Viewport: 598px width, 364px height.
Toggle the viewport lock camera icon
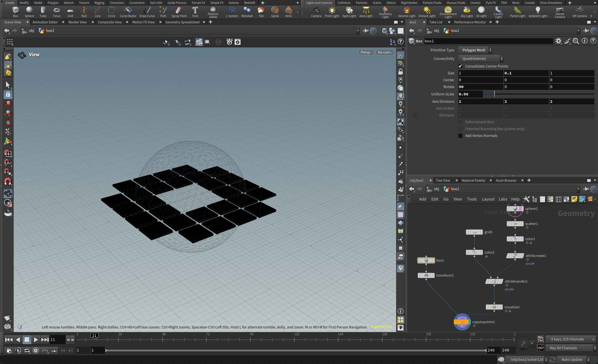(400, 72)
